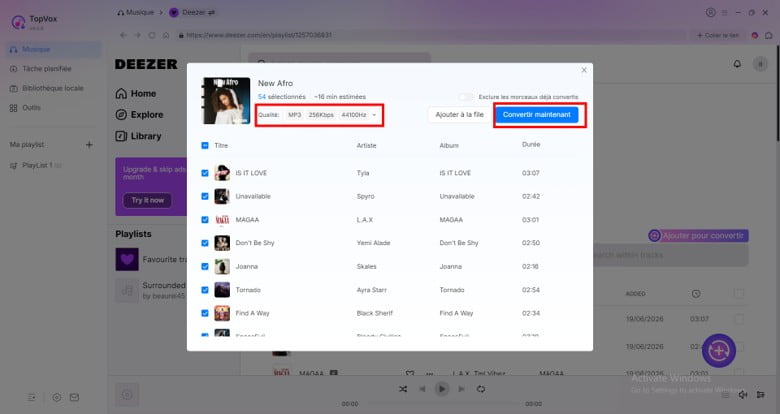Open Favourite tracks playlist
Viewport: 780px width, 414px height.
coord(151,259)
